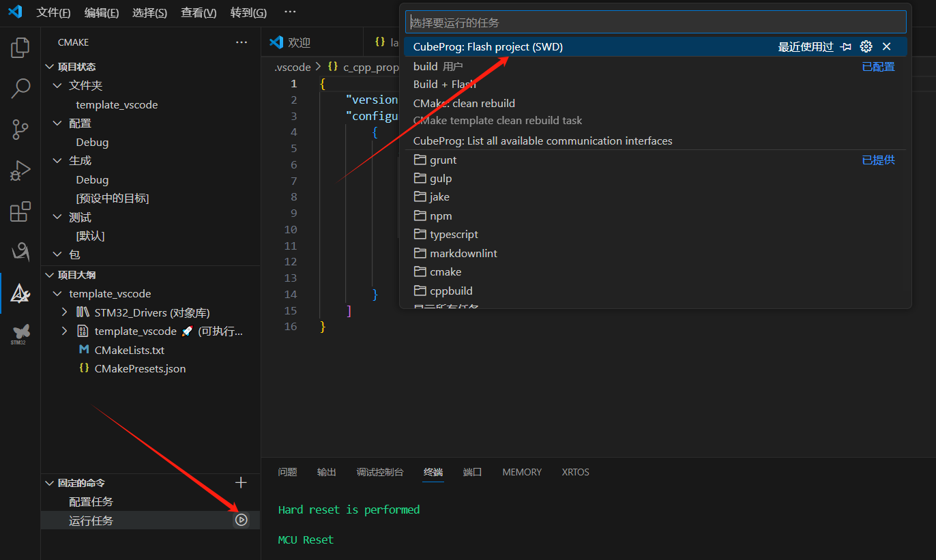Switch to the 输出 panel tab
936x560 pixels.
click(327, 472)
